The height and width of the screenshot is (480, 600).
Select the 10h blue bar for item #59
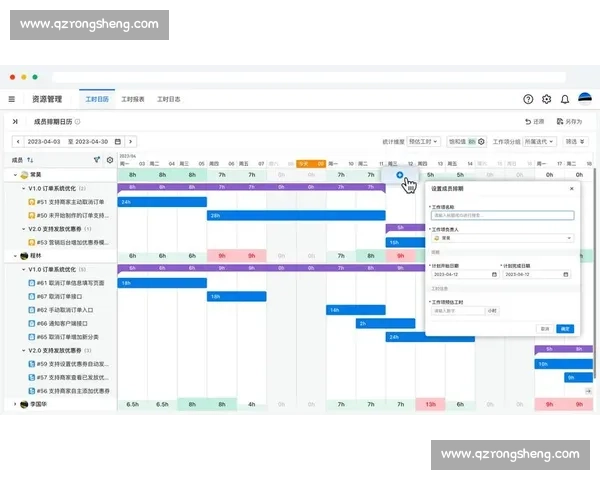pos(564,364)
